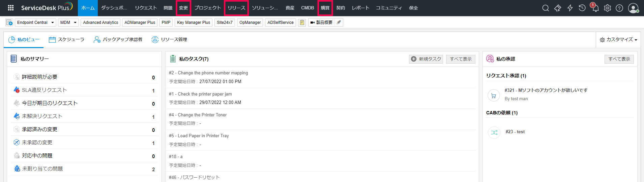Open the 問題 tab
Viewport: 644px width, 182px height.
168,8
